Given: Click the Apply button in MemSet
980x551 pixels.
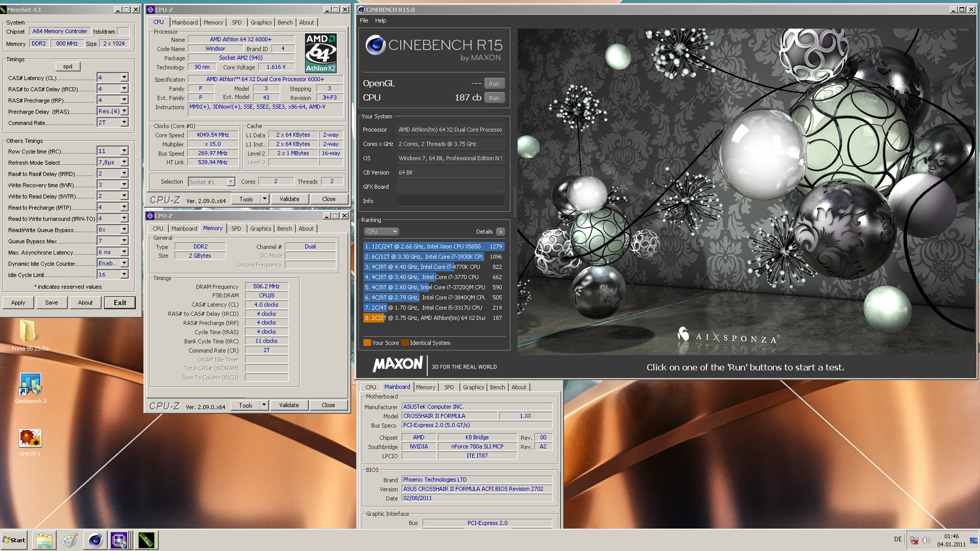Looking at the screenshot, I should tap(18, 303).
